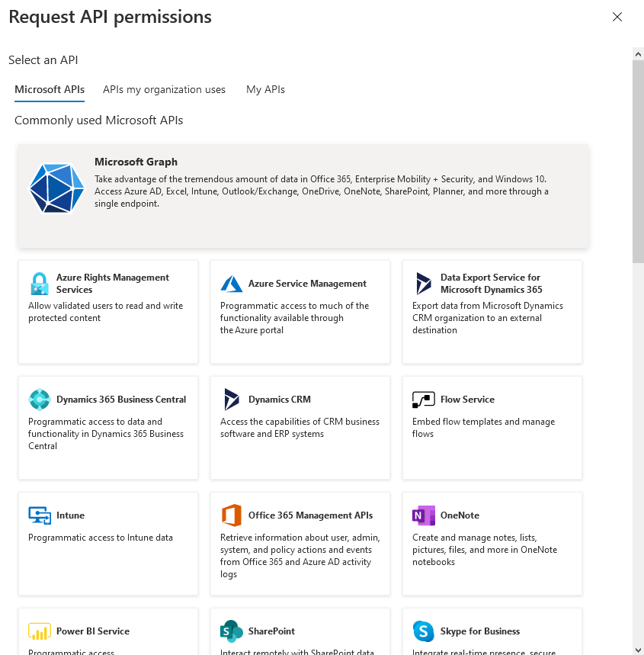This screenshot has height=655, width=644.
Task: Click the Intune monitor icon
Action: pos(40,515)
